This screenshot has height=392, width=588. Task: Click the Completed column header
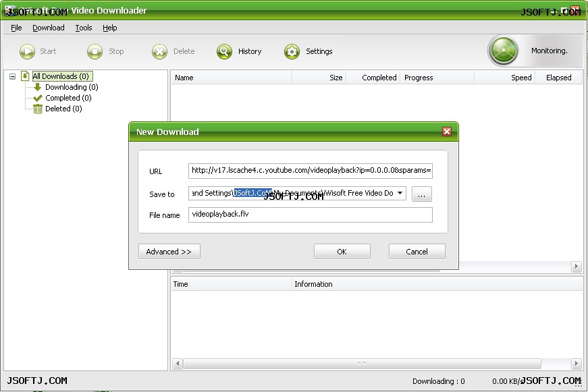pyautogui.click(x=373, y=78)
